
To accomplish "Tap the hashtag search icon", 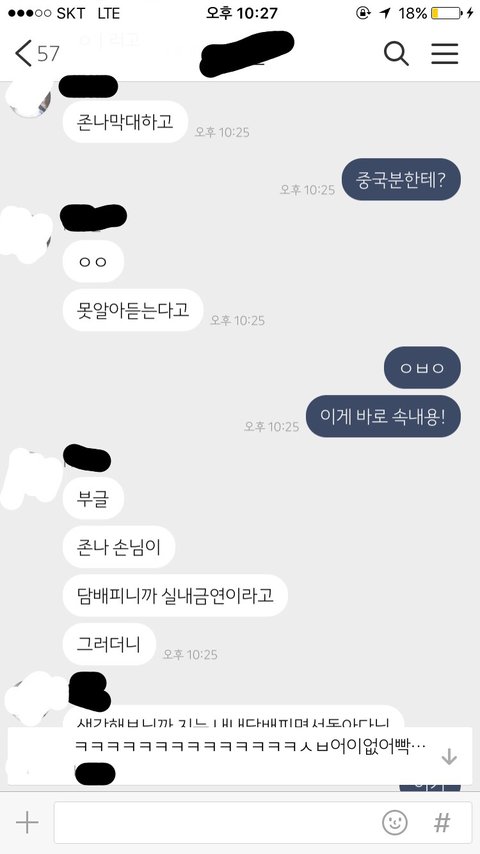I will point(442,822).
